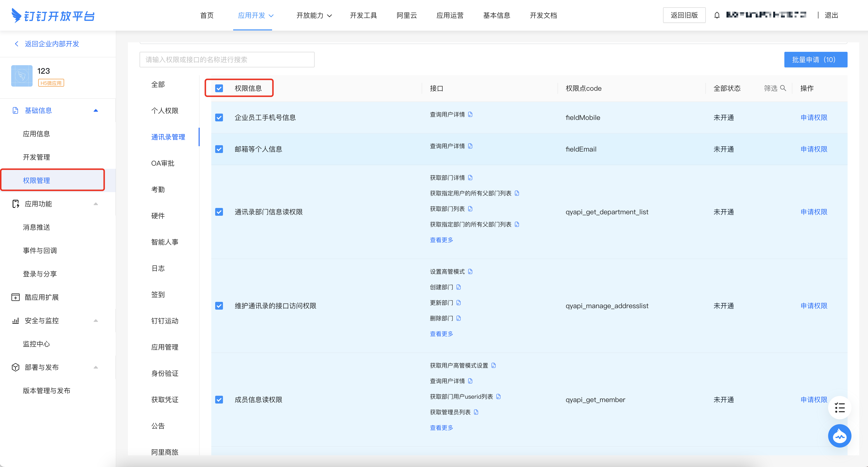Image resolution: width=868 pixels, height=467 pixels.
Task: Click the 筛选 search magnifier icon
Action: [x=783, y=88]
